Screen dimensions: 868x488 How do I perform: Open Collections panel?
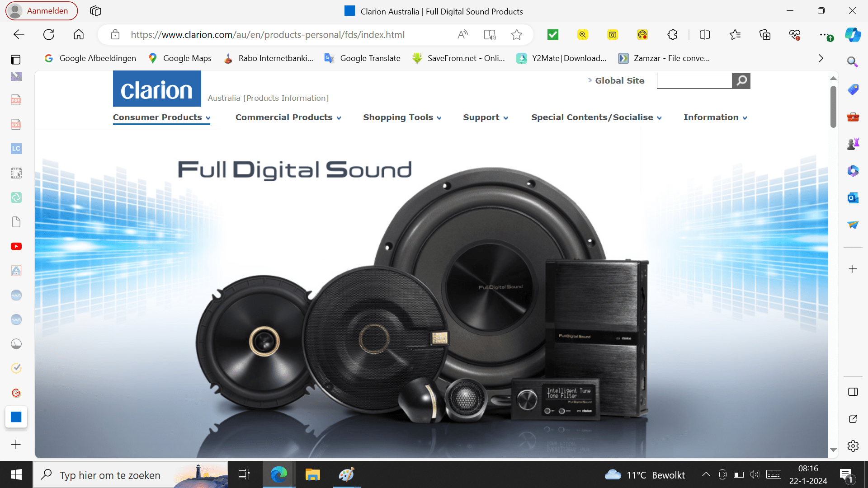[765, 35]
